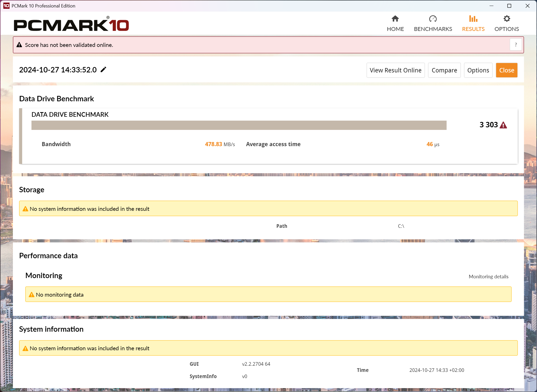Click the Data Drive Benchmark score bar
Viewport: 537px width, 392px height.
click(x=239, y=125)
